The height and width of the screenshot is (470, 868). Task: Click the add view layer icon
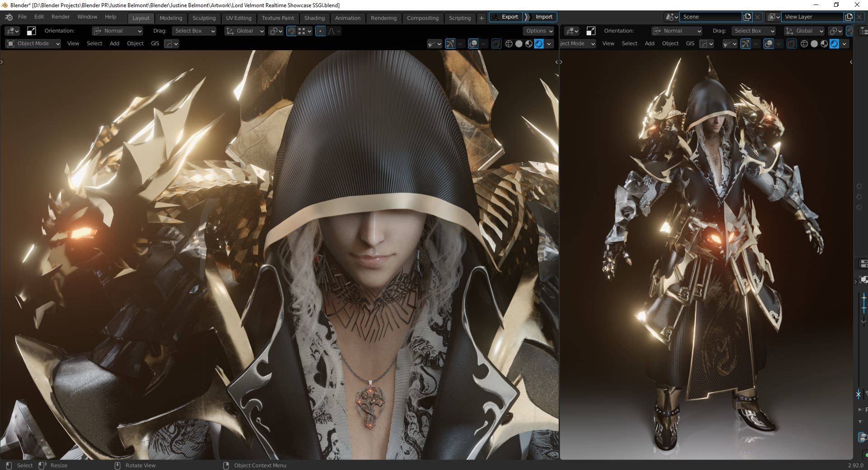tap(849, 17)
